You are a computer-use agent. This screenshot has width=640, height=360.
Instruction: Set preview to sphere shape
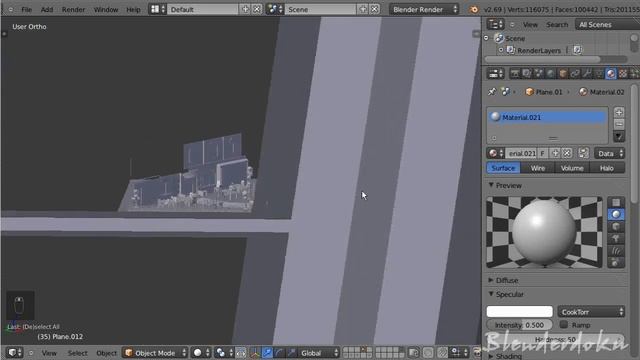tap(616, 214)
